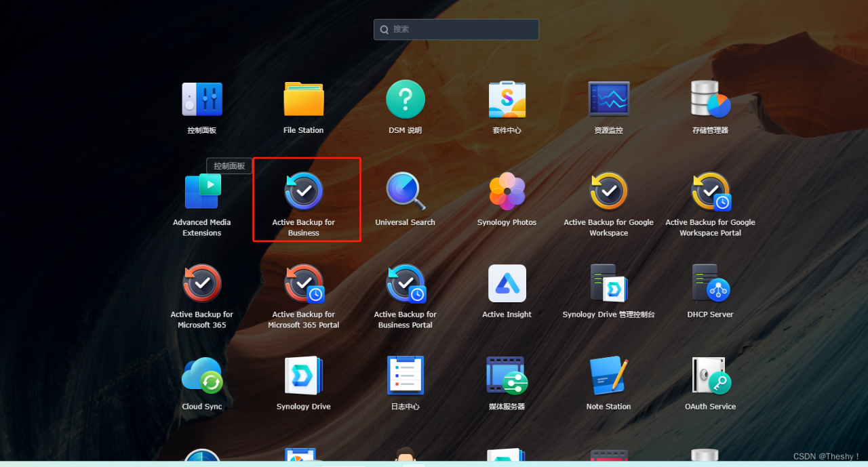Open Active Backup for Google Workspace Portal
Screen dimensions: 868x467
pos(710,190)
